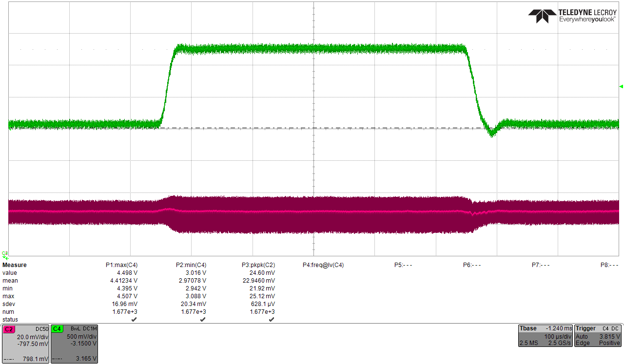The image size is (624, 364).
Task: Toggle the P3:pkpk(C2) status checkmark
Action: 272,319
